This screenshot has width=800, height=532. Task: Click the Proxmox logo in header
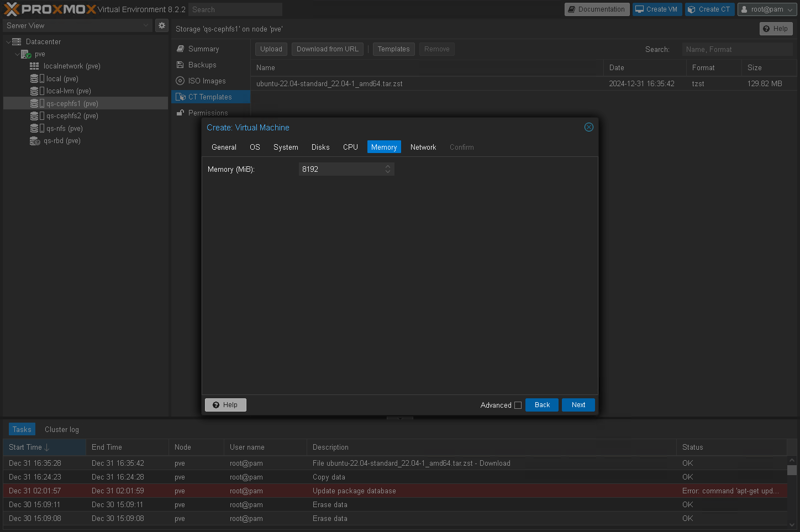pos(50,9)
